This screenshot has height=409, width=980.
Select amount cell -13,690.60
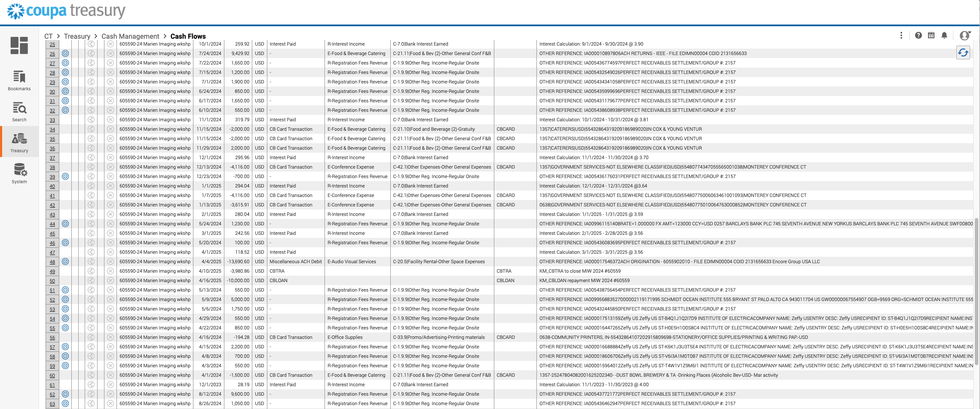[x=239, y=261]
